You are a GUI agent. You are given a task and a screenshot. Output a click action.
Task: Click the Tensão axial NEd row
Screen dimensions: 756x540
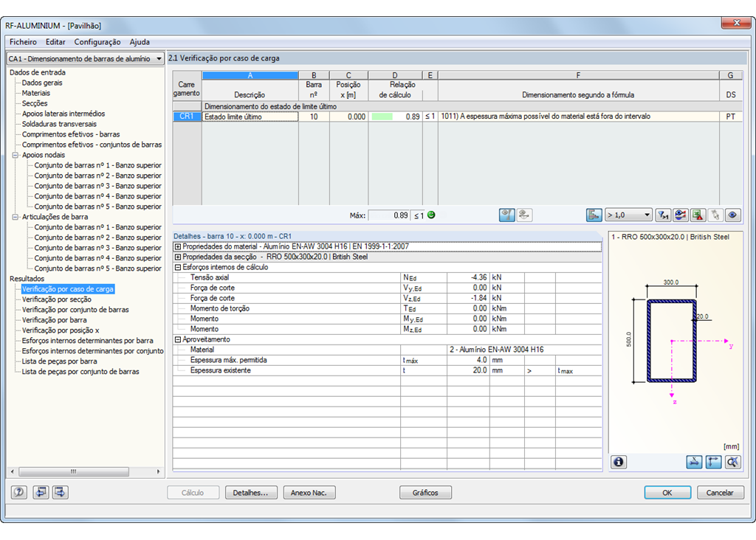click(x=387, y=277)
